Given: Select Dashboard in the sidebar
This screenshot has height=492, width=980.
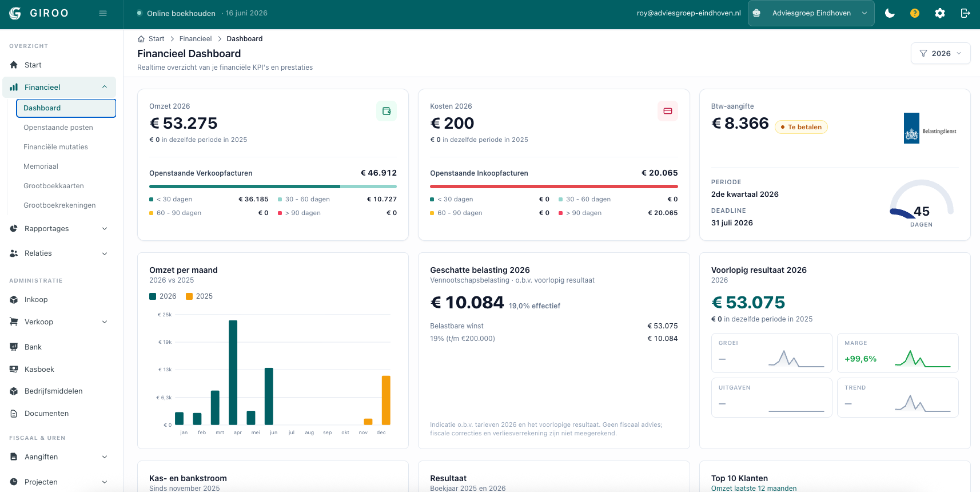Looking at the screenshot, I should [x=66, y=108].
